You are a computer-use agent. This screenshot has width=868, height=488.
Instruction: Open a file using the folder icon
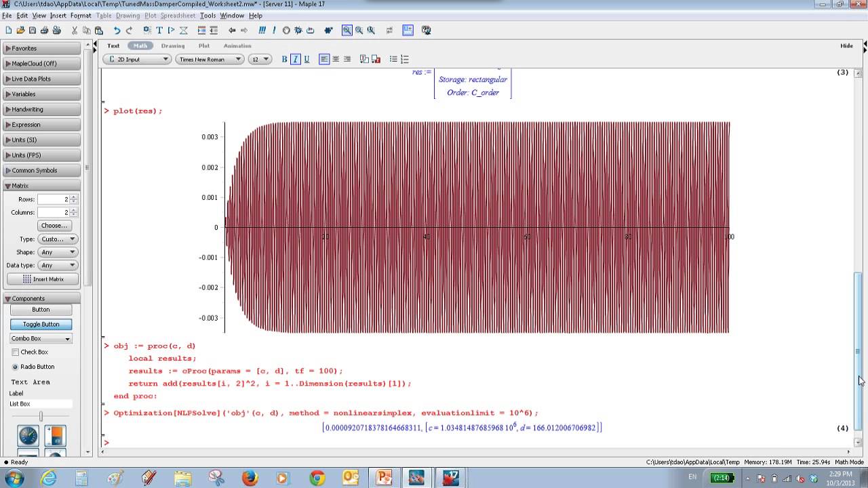(x=20, y=30)
